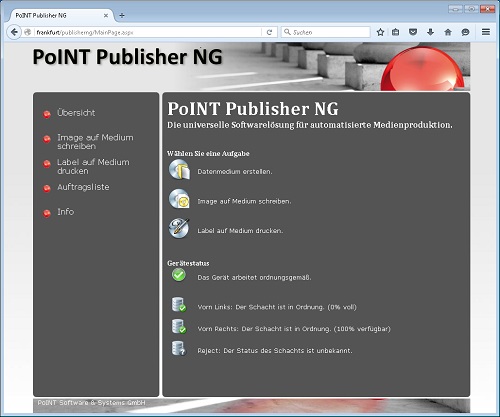Select the Vorn Rechts Schacht status text

pyautogui.click(x=294, y=329)
